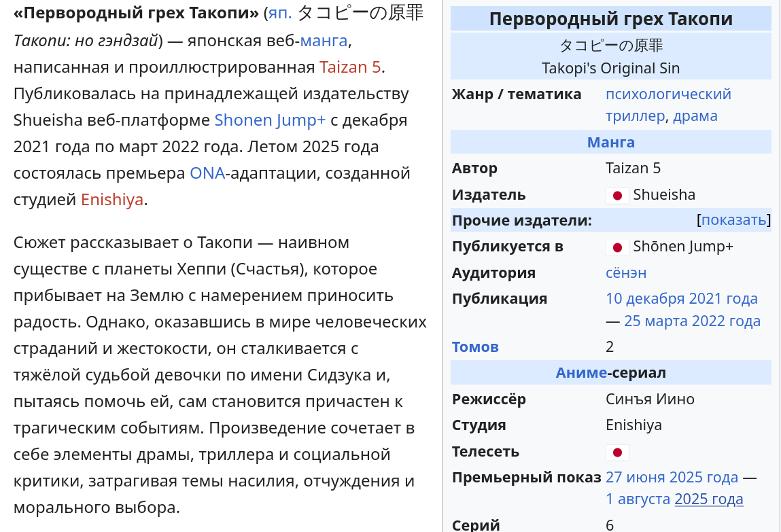The width and height of the screenshot is (781, 532).
Task: Open the «Аниме» link in the series header
Action: (581, 373)
